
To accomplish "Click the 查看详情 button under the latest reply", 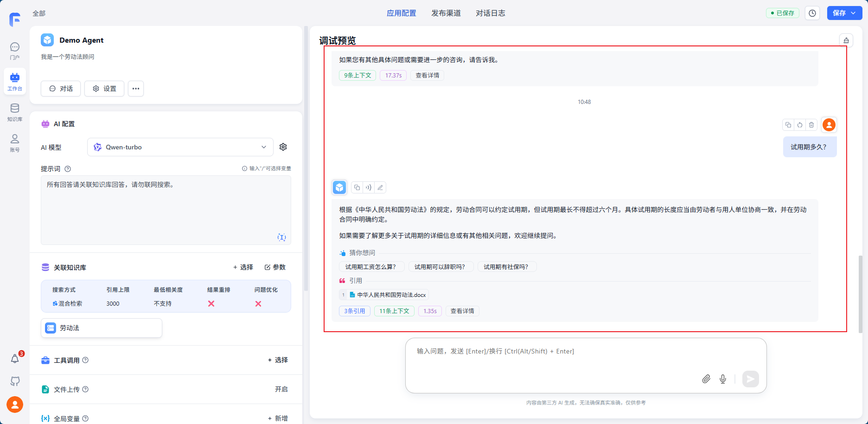I will point(462,311).
